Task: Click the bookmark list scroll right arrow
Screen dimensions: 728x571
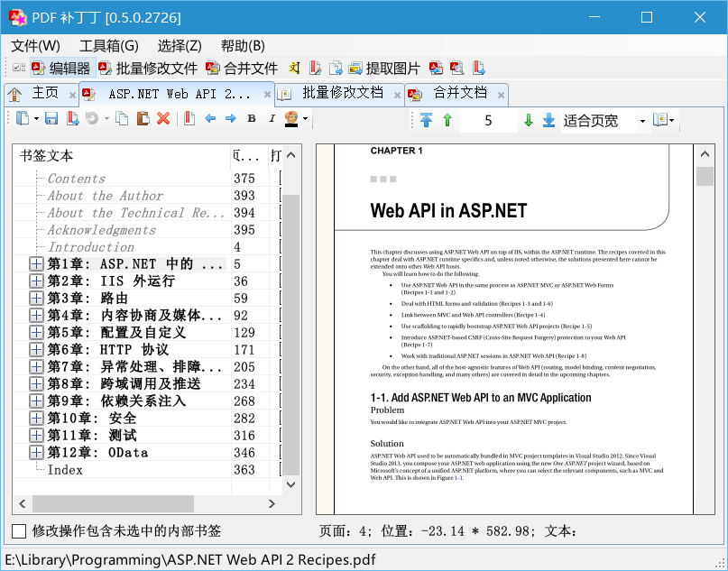Action: tap(272, 503)
